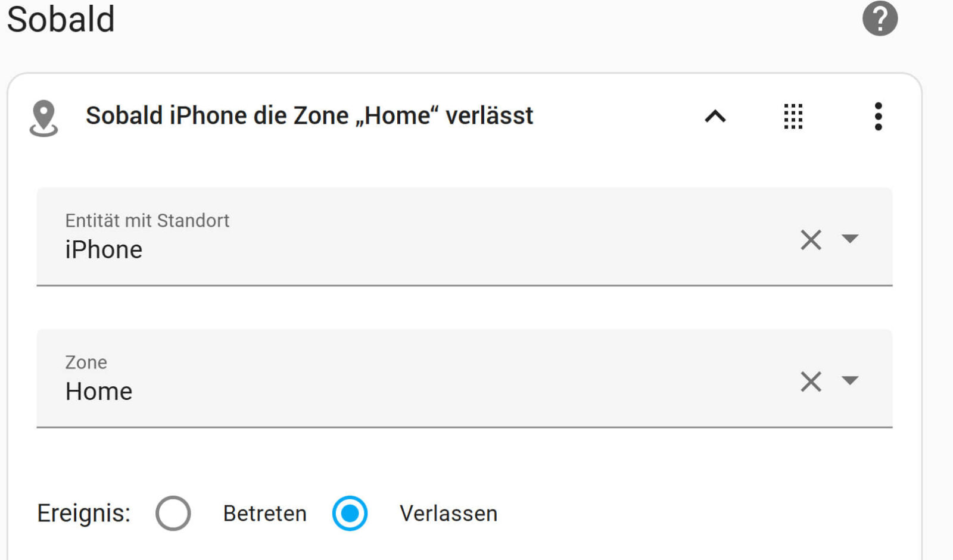Open the help question mark icon
The height and width of the screenshot is (560, 953).
pos(880,19)
